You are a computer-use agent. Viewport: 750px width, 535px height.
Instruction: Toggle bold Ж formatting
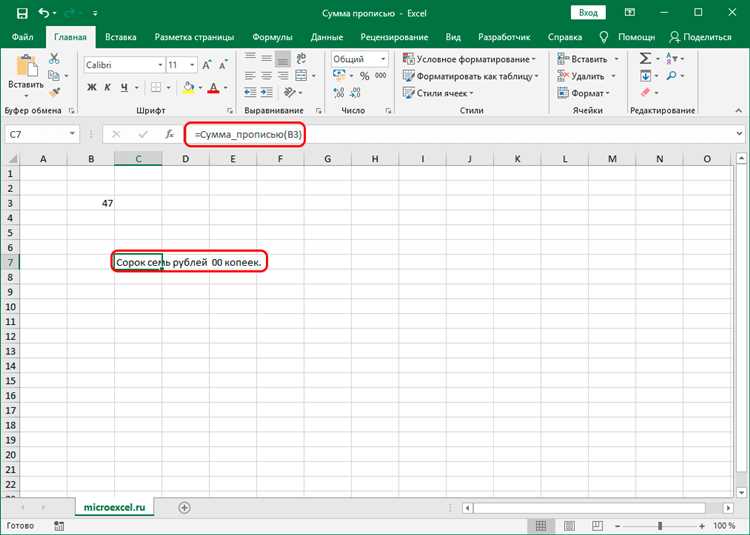pyautogui.click(x=91, y=88)
